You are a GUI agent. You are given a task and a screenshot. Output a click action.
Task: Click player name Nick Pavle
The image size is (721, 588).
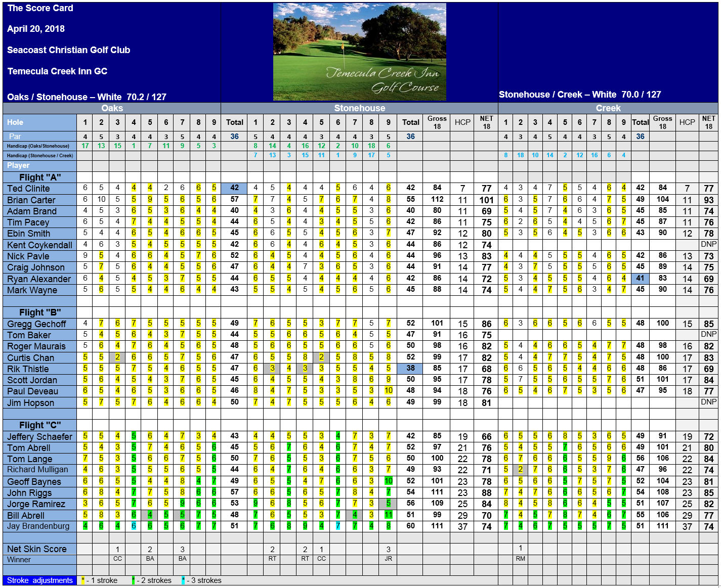pos(28,256)
